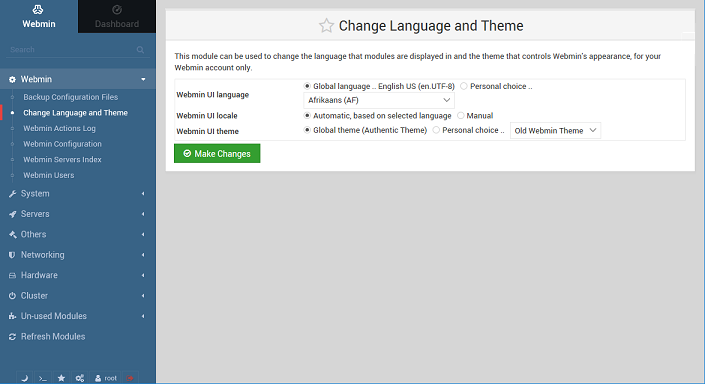Open theme configuration gears icon
Image resolution: width=705 pixels, height=384 pixels.
point(80,378)
